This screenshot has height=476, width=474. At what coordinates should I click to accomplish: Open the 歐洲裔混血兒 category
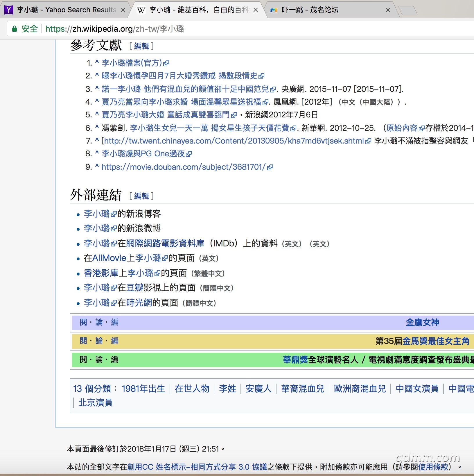click(360, 389)
